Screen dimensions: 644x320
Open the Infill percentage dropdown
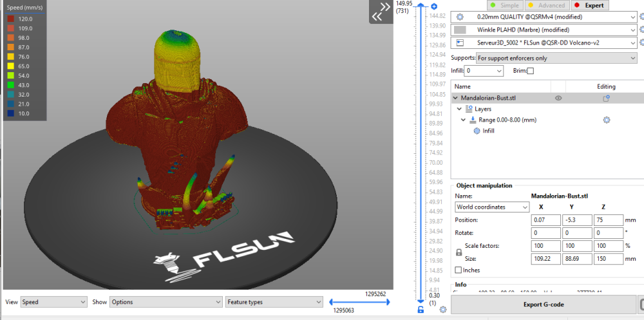pos(485,71)
